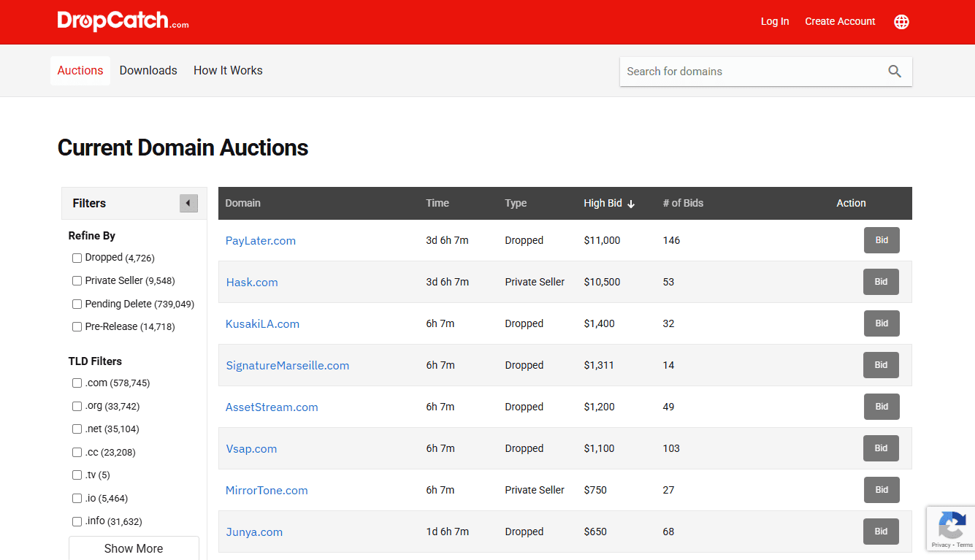The width and height of the screenshot is (975, 560).
Task: Open the How It Works tab
Action: tap(228, 71)
